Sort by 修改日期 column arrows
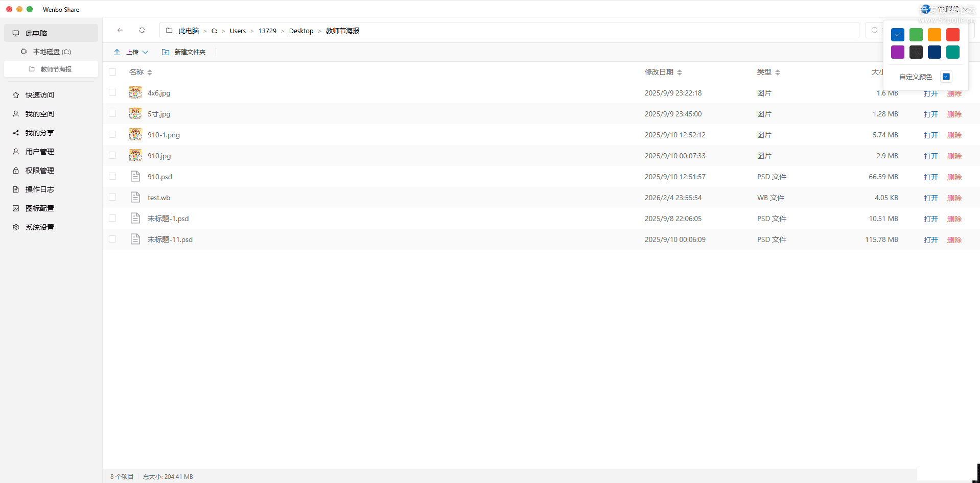 [x=680, y=73]
